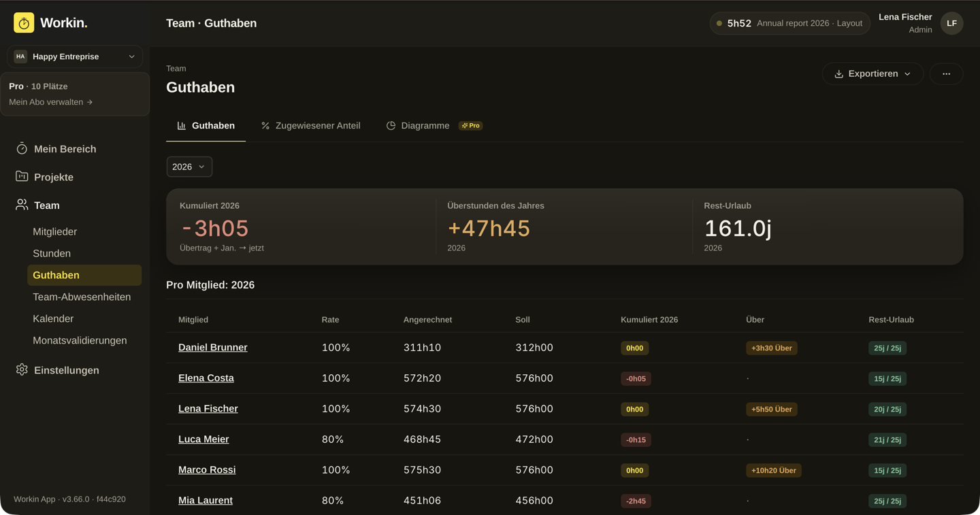Click the +3h30 Über badge
This screenshot has height=515, width=980.
pyautogui.click(x=772, y=348)
